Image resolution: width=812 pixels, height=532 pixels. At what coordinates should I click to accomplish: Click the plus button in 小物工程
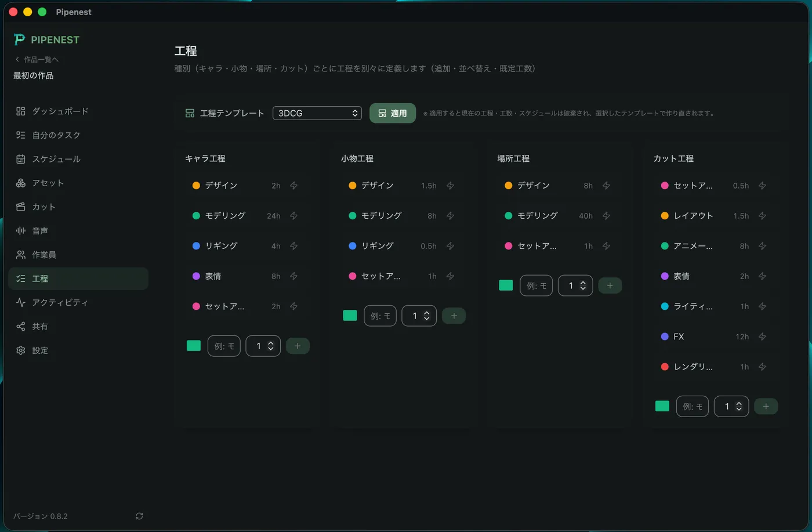[x=454, y=316]
